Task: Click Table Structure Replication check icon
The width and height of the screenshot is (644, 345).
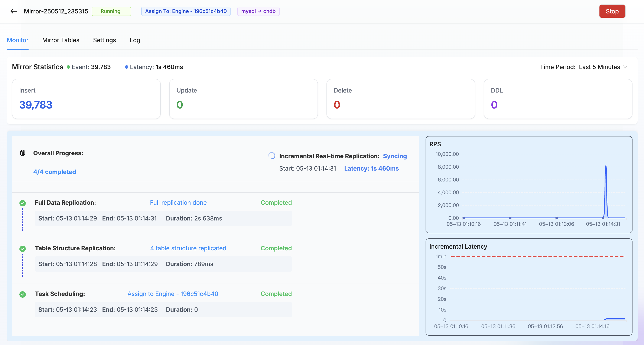Action: (23, 249)
